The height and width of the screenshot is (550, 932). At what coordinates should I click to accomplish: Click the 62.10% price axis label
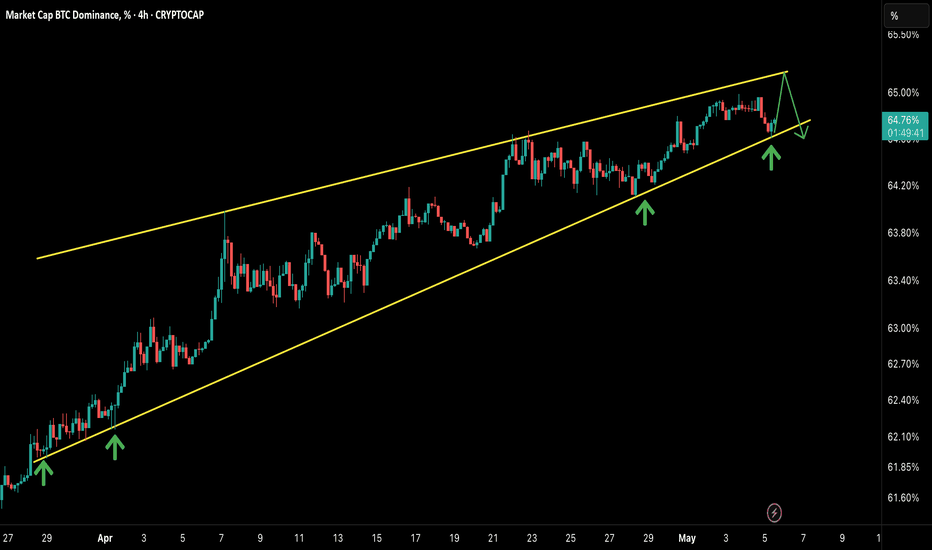903,437
